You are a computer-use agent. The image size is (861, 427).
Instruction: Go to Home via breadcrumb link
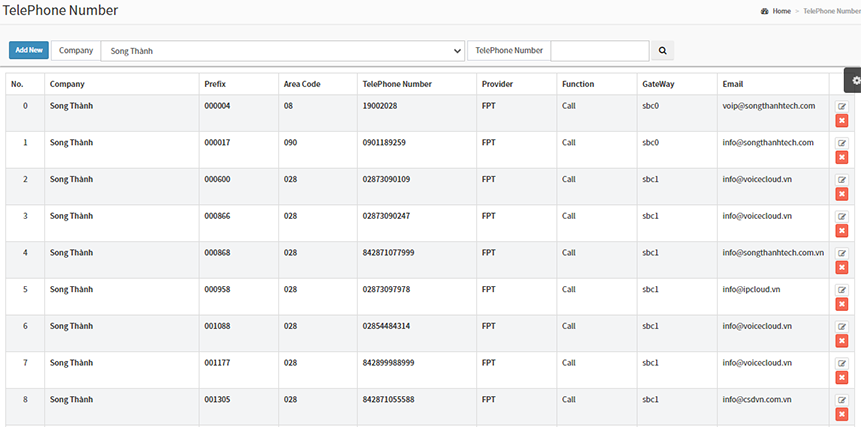coord(781,11)
